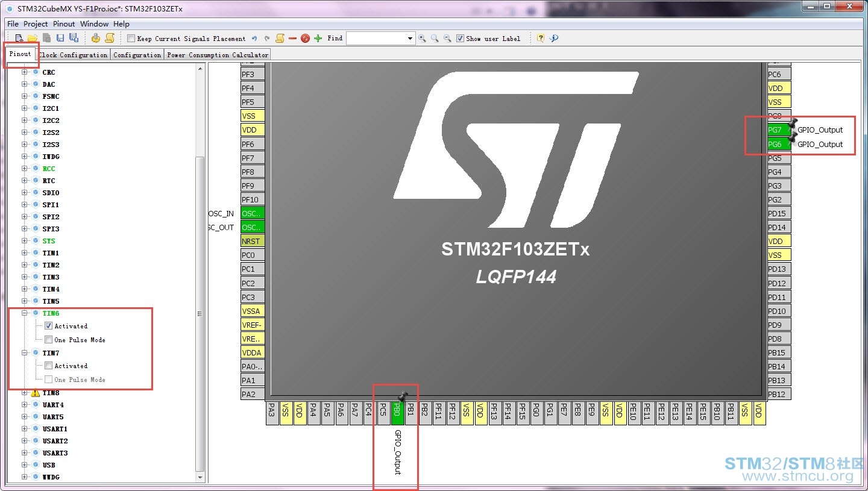The height and width of the screenshot is (491, 868).
Task: Save the project with the single floppy icon
Action: [60, 38]
